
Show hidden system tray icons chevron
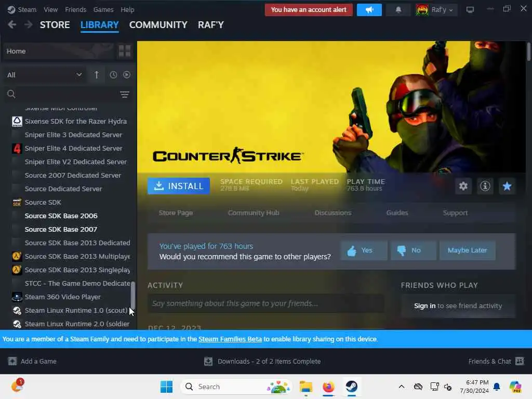click(x=402, y=387)
